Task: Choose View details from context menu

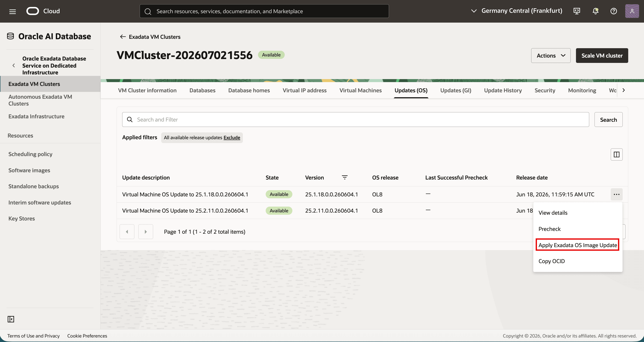Action: tap(577, 213)
